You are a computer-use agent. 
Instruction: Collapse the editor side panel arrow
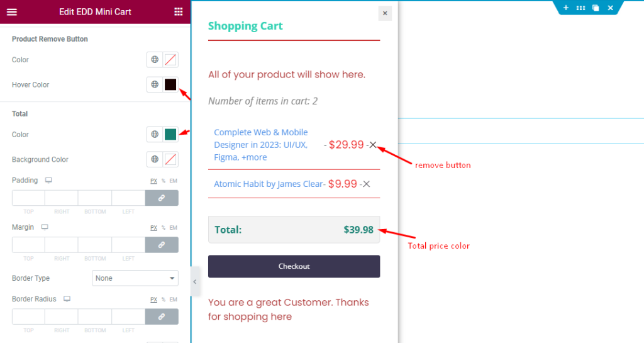tap(195, 282)
